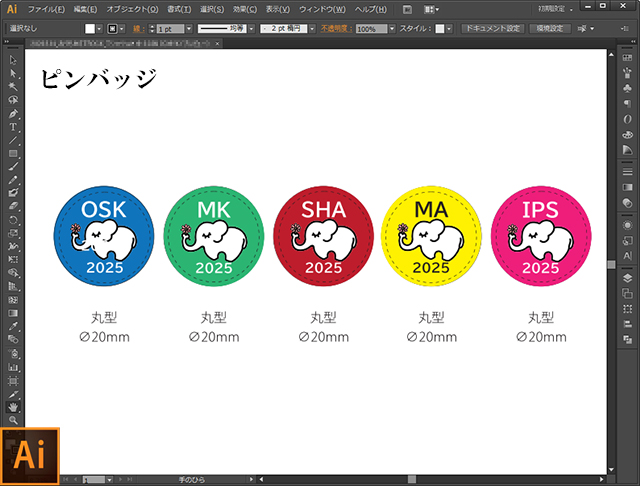Choose the Magic Wand tool
The height and width of the screenshot is (486, 640).
coord(13,87)
